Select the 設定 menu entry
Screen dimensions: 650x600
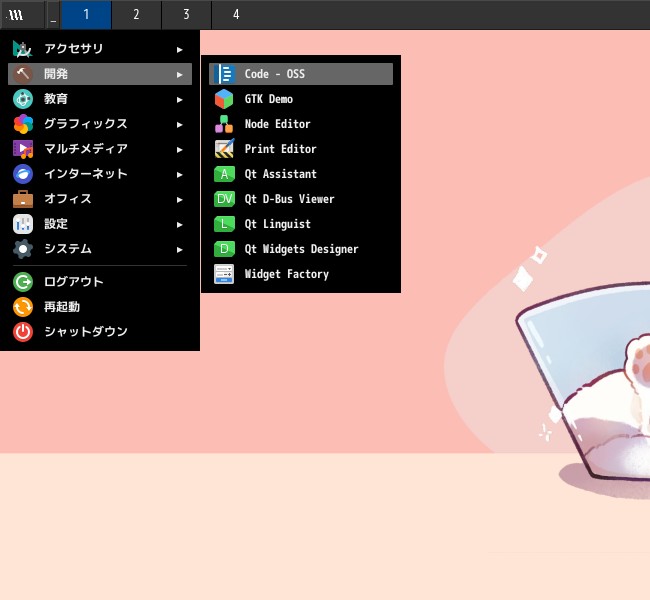pyautogui.click(x=100, y=224)
